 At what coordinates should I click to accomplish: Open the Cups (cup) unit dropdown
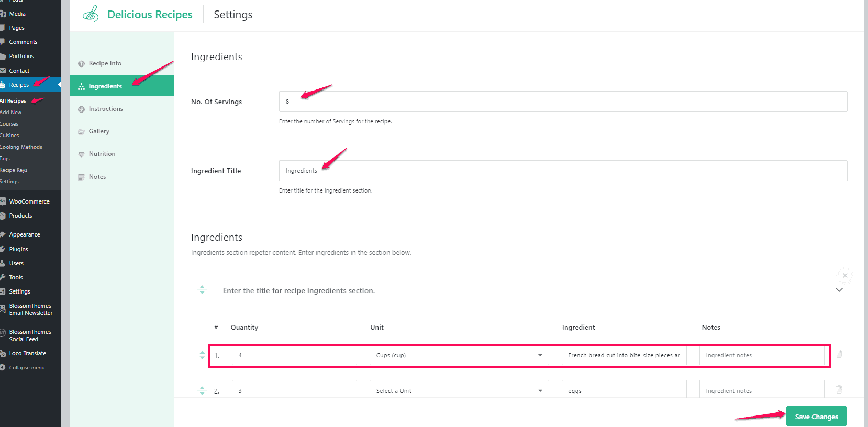[x=459, y=355]
